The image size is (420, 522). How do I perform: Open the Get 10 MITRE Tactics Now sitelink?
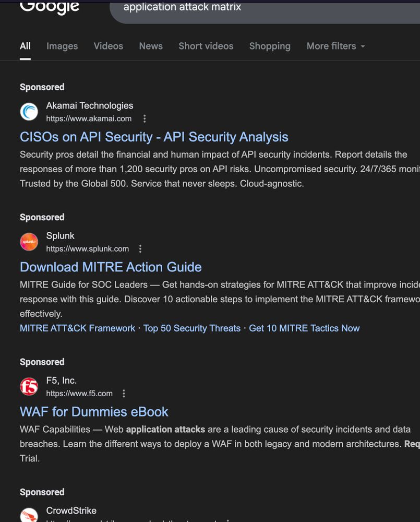[x=304, y=328]
